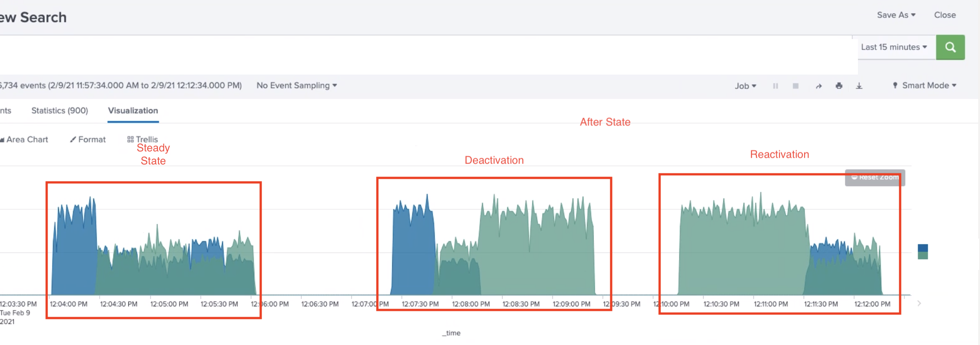
Task: Share the search job
Action: coord(818,86)
